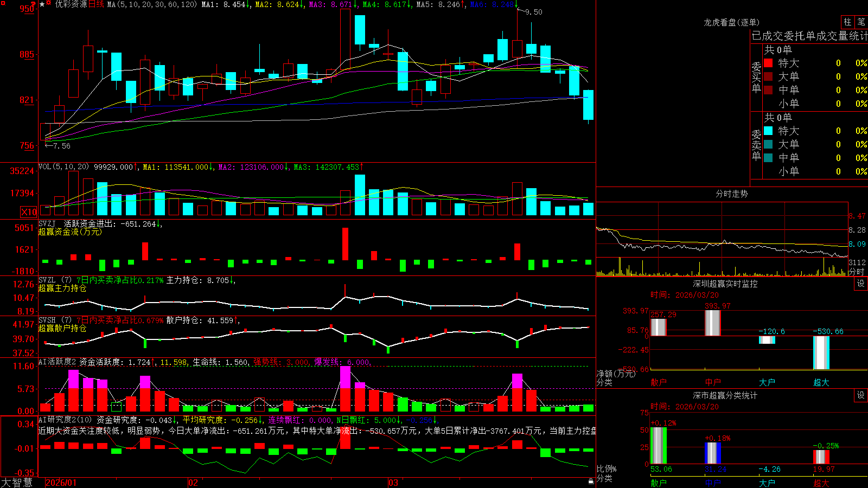Click the -120.6 大户 bar in realtime monitor
Screen dimensions: 868x488
point(767,340)
